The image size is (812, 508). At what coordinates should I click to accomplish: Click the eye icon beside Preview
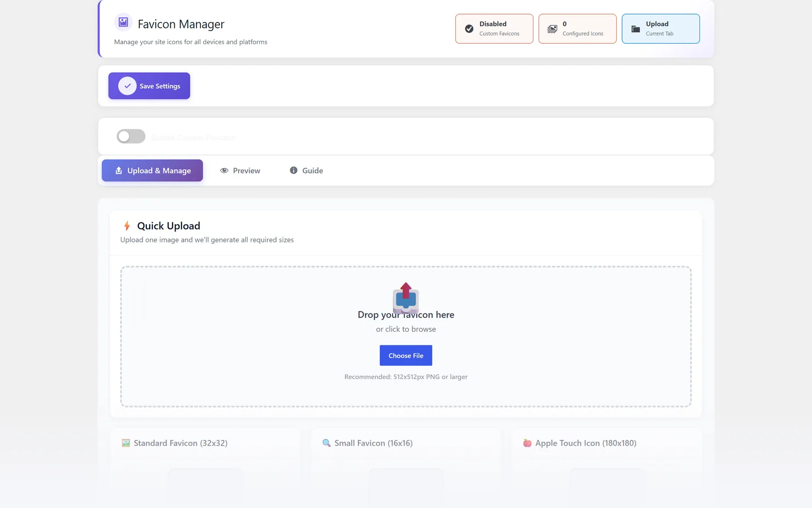click(x=224, y=171)
